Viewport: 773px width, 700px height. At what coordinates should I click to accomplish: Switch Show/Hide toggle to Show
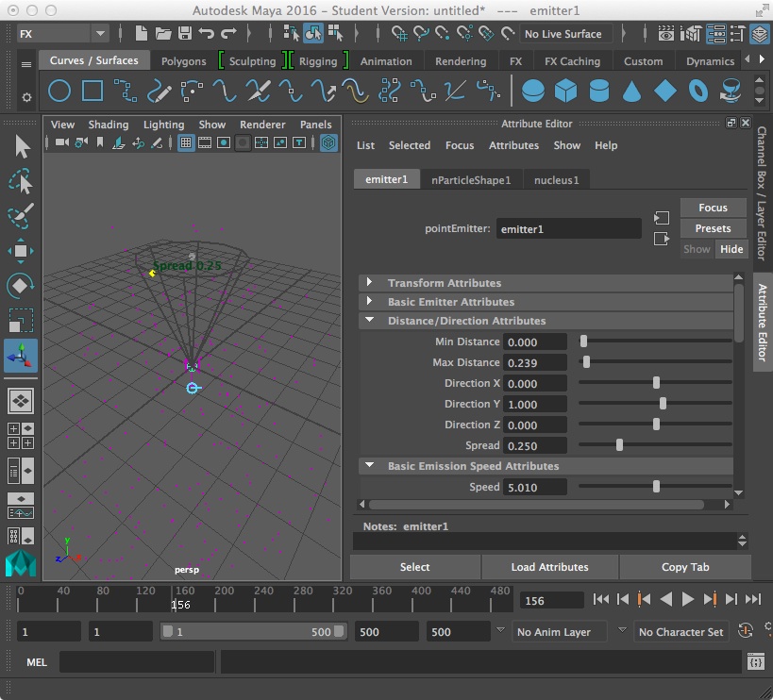point(697,249)
